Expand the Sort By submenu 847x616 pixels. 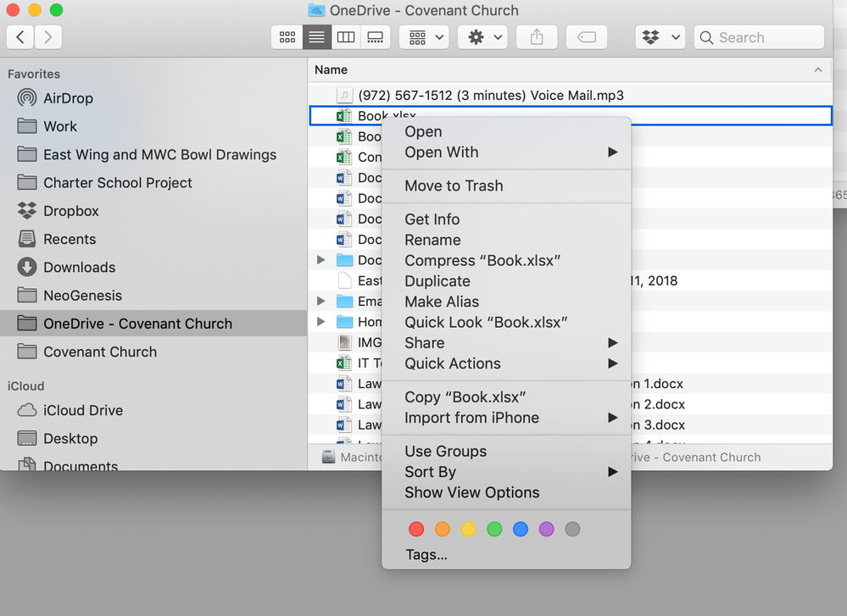pyautogui.click(x=506, y=471)
